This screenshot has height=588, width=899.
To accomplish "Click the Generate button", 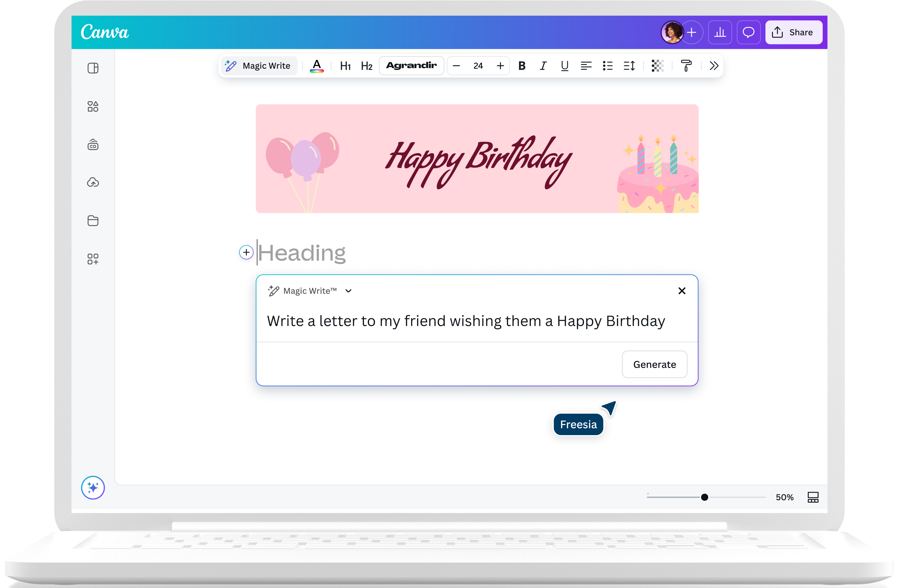I will (654, 364).
